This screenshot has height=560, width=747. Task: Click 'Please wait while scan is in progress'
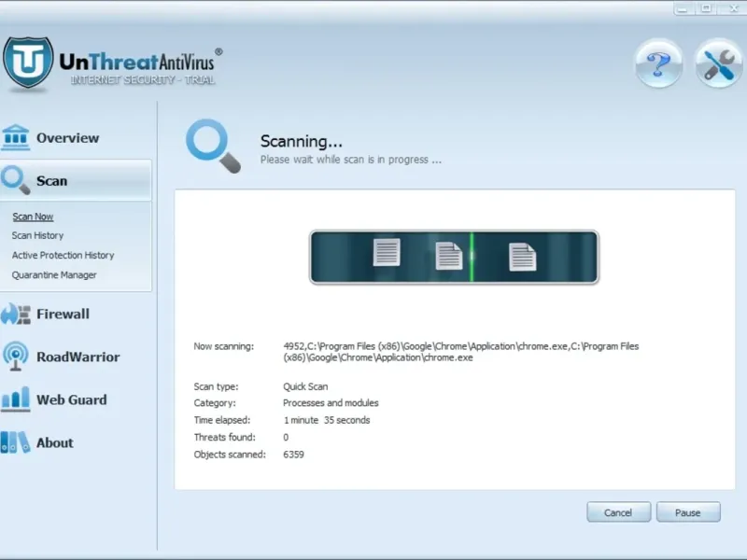tap(351, 160)
